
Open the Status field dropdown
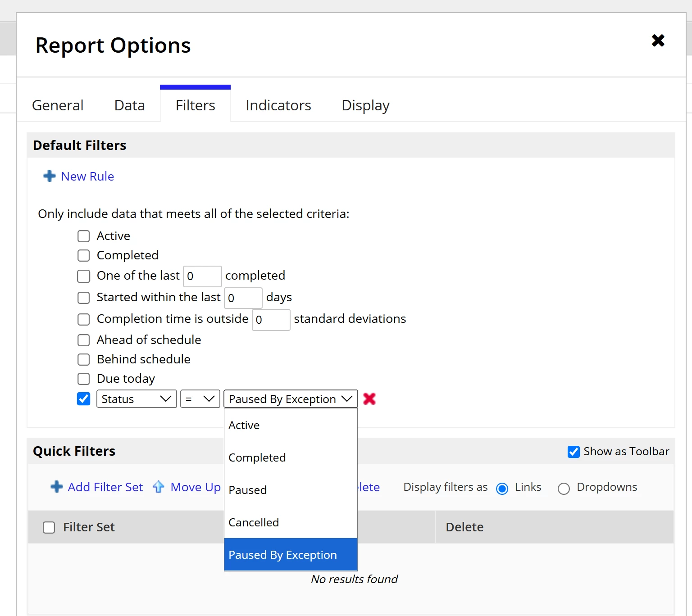[x=137, y=399]
